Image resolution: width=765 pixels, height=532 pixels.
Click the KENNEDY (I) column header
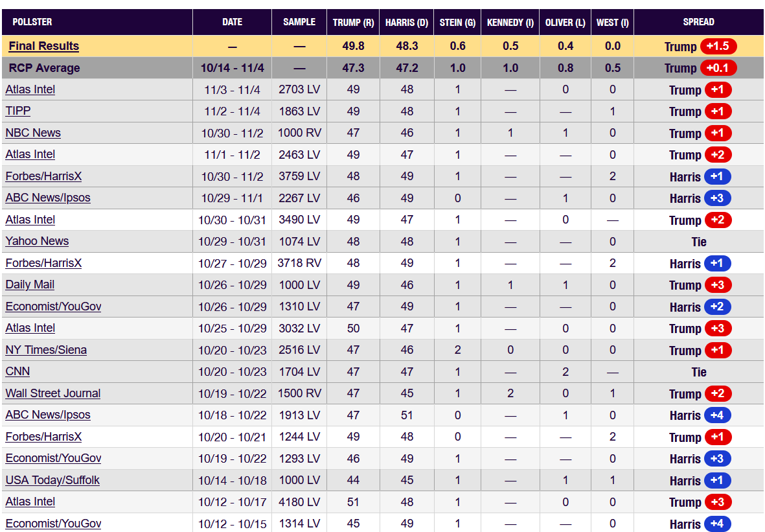pos(510,23)
